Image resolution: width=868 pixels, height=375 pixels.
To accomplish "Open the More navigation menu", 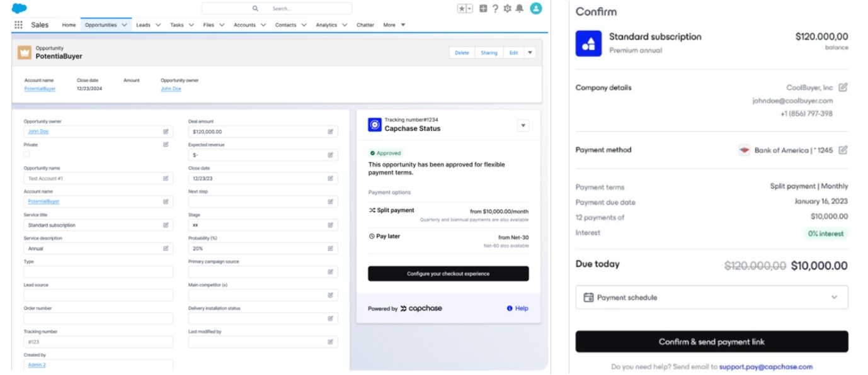I will point(394,25).
